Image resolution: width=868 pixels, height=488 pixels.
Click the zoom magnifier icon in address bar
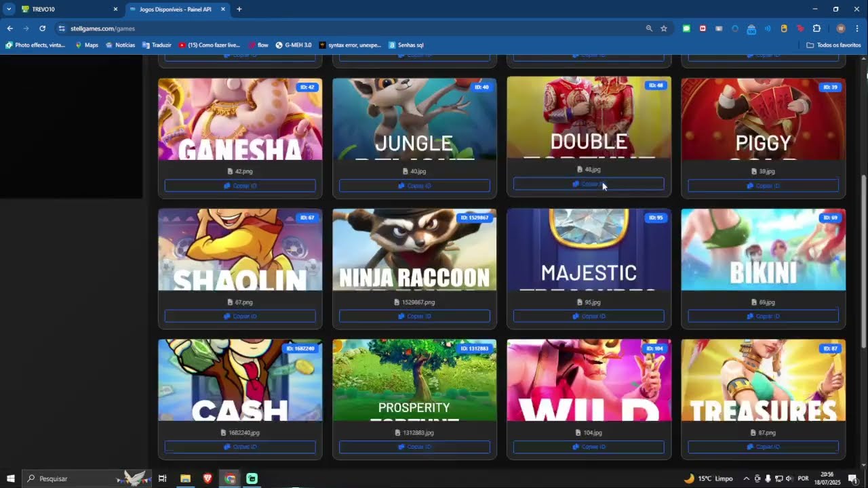tap(649, 28)
